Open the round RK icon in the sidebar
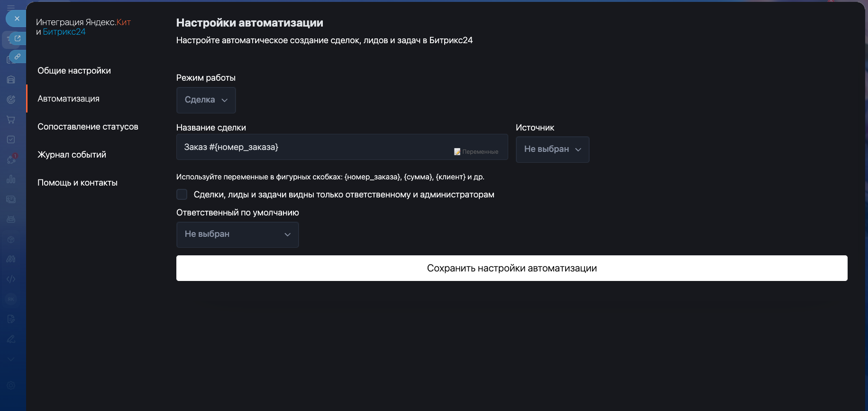The image size is (868, 411). click(11, 299)
